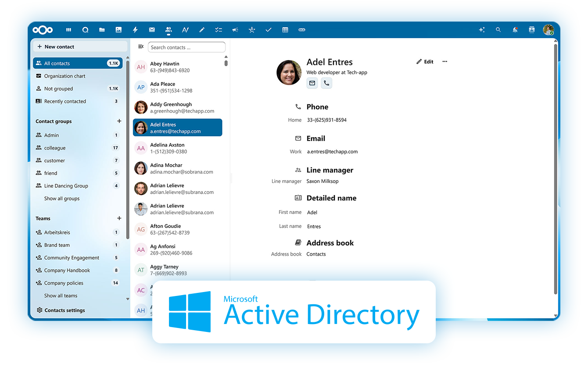Open the Talk app icon
The width and height of the screenshot is (588, 367).
point(85,30)
